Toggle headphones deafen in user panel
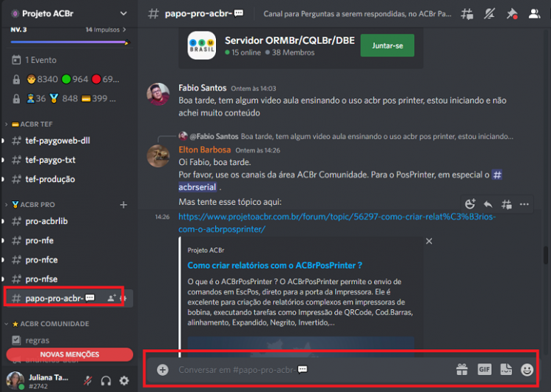The height and width of the screenshot is (392, 551). coord(106,381)
